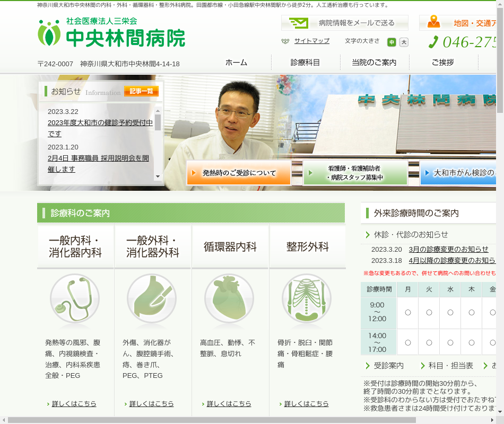
Task: Open the 整形外科 department card
Action: click(308, 246)
